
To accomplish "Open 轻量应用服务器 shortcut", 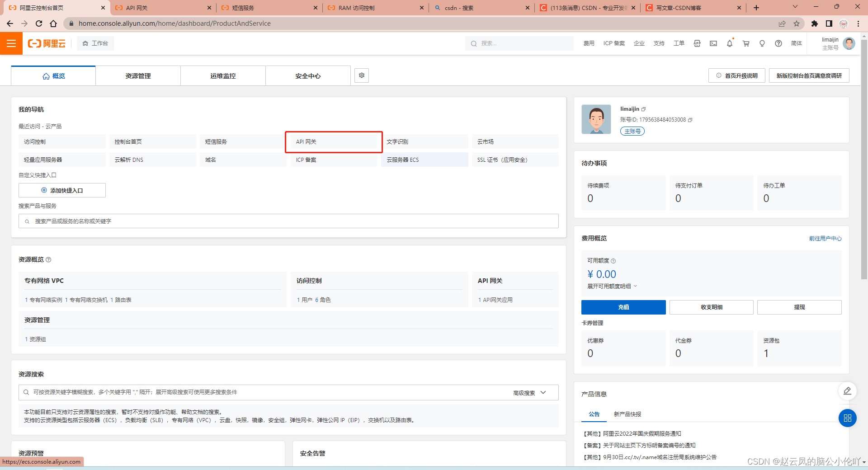I will tap(62, 160).
